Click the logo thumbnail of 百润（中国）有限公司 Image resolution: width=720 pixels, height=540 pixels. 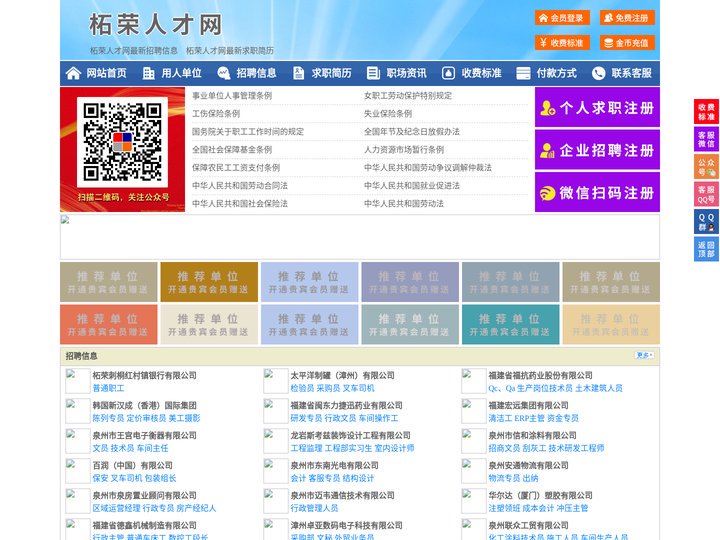pyautogui.click(x=77, y=471)
